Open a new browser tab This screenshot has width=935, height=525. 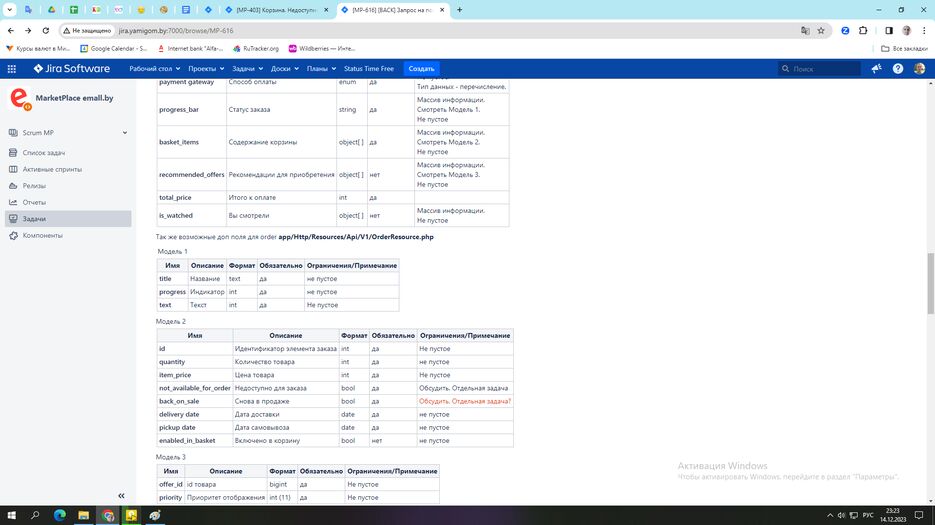click(459, 10)
